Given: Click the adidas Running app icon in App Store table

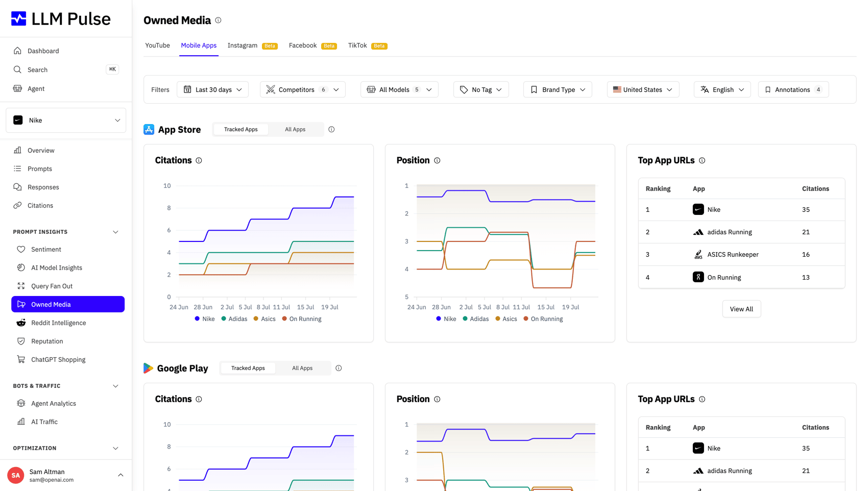Looking at the screenshot, I should 698,232.
